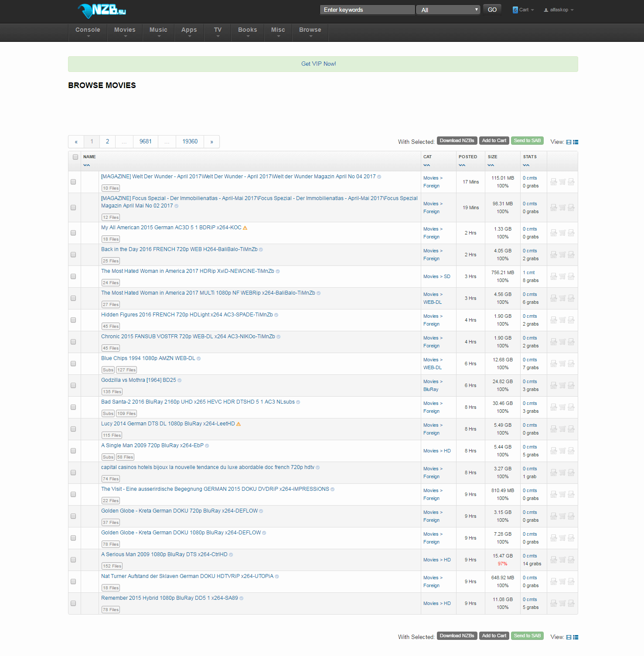This screenshot has height=656, width=644.
Task: Download NZB icon for A Serious Man row
Action: [554, 560]
